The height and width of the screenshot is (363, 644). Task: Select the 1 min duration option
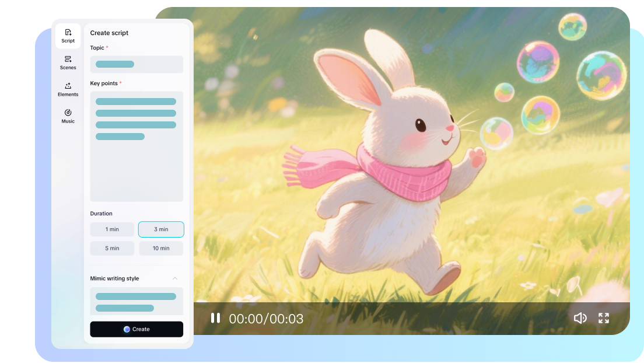pos(112,229)
